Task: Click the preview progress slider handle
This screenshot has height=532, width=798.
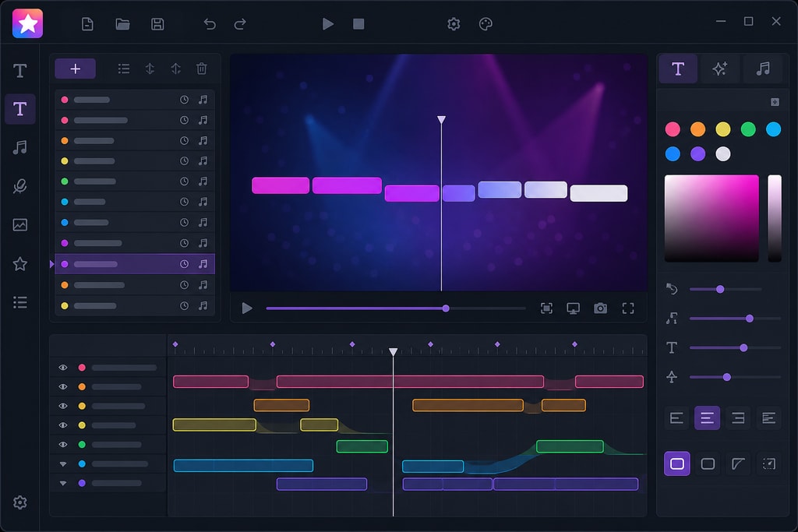Action: pos(446,308)
